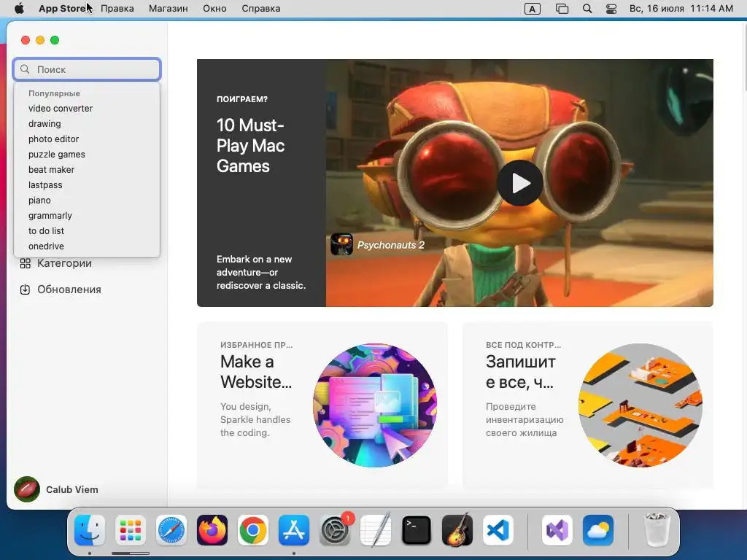Focus the Поиск search field
This screenshot has width=747, height=560.
(x=87, y=69)
